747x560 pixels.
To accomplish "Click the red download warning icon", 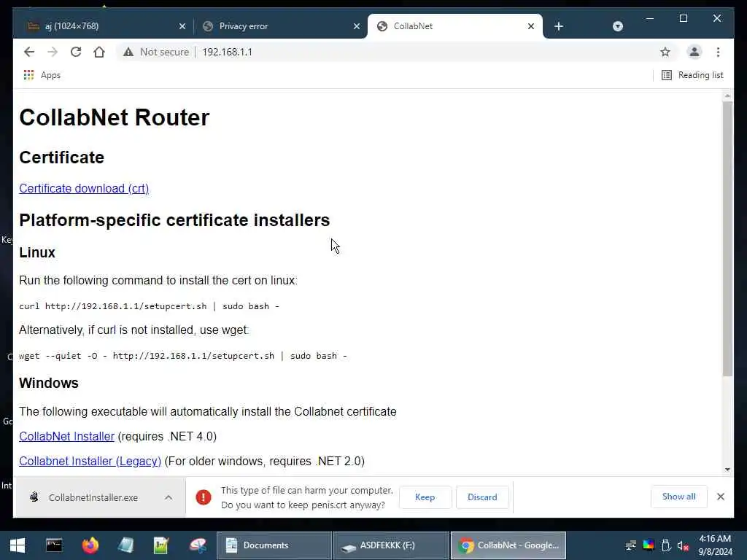I will 204,497.
